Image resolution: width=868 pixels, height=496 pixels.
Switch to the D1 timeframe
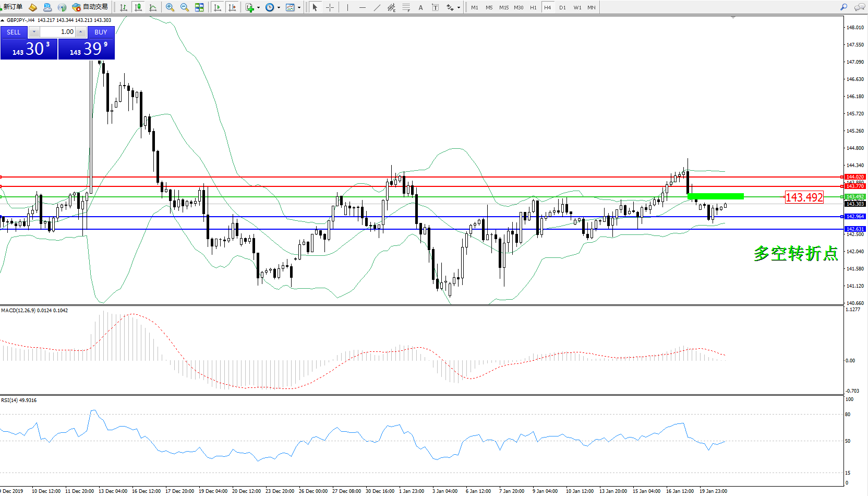(x=562, y=7)
